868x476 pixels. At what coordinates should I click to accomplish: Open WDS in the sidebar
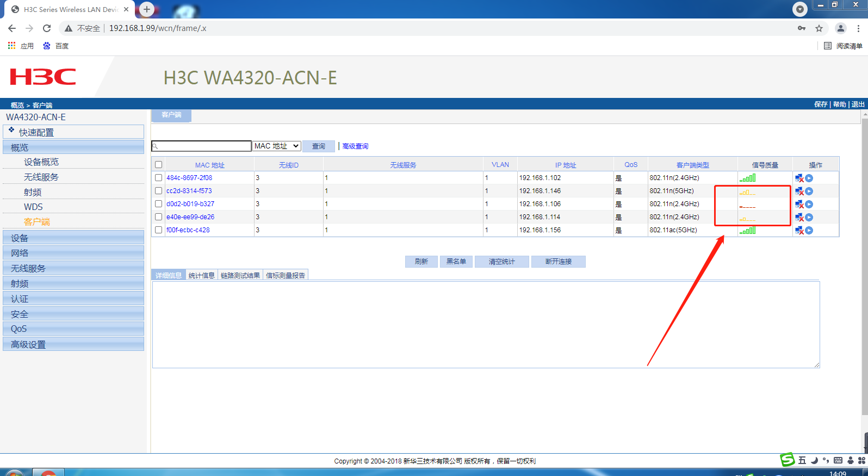(x=33, y=207)
